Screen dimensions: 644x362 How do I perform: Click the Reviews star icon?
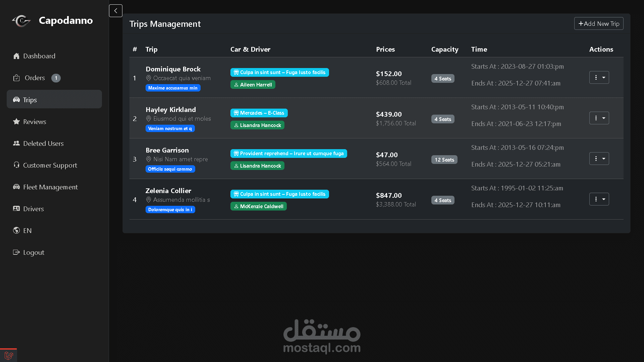(16, 122)
